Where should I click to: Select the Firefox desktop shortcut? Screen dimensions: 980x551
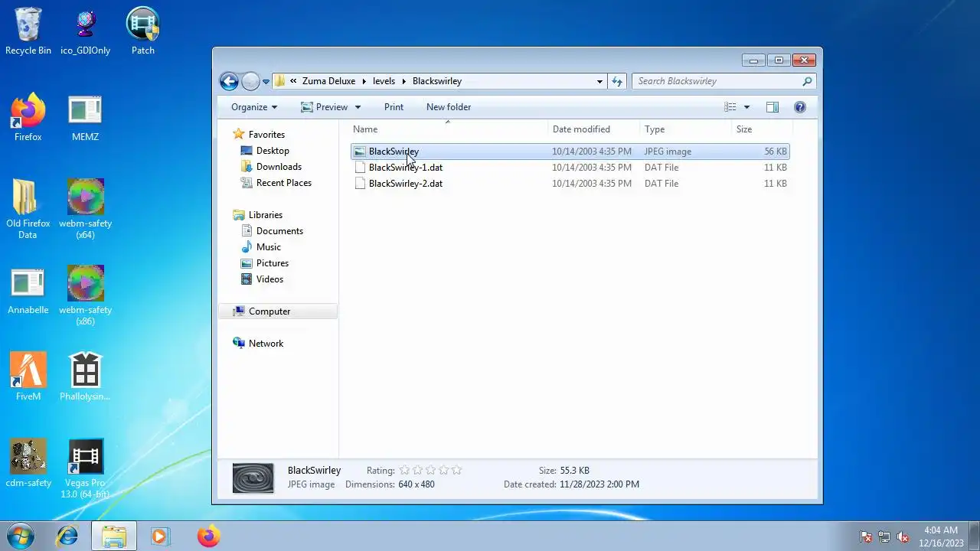[28, 118]
